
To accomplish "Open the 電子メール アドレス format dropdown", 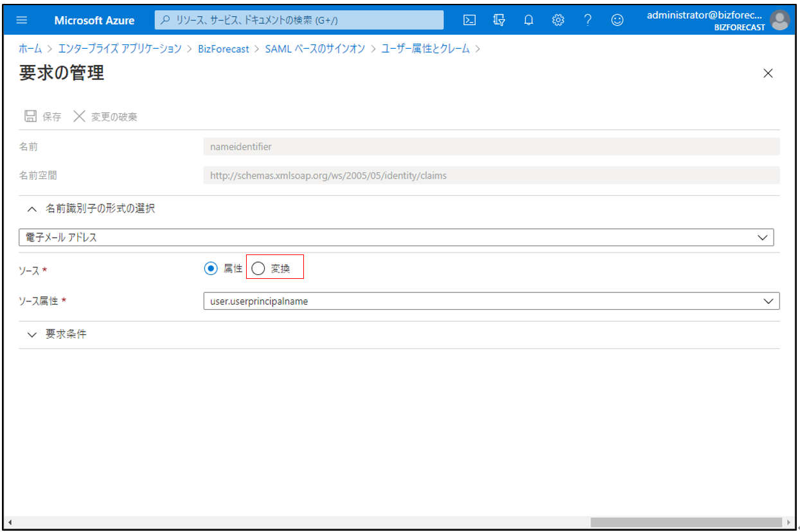I will click(x=396, y=237).
